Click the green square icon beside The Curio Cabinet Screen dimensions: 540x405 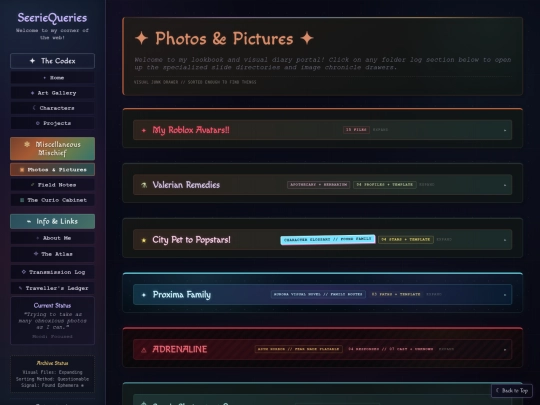pyautogui.click(x=22, y=200)
